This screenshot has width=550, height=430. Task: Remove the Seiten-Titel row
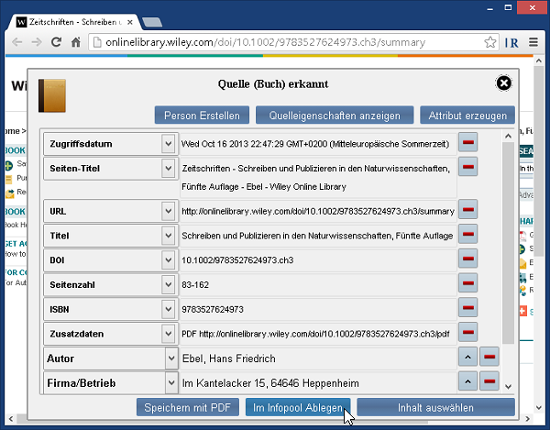(468, 167)
